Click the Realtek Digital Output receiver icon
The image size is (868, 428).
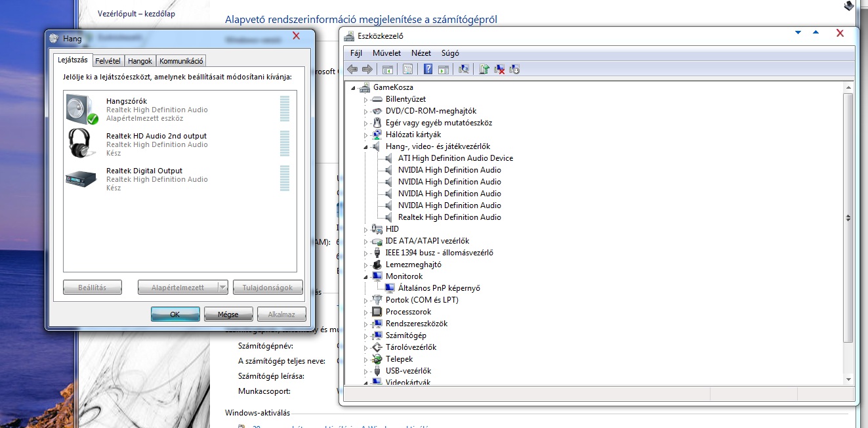click(x=81, y=178)
